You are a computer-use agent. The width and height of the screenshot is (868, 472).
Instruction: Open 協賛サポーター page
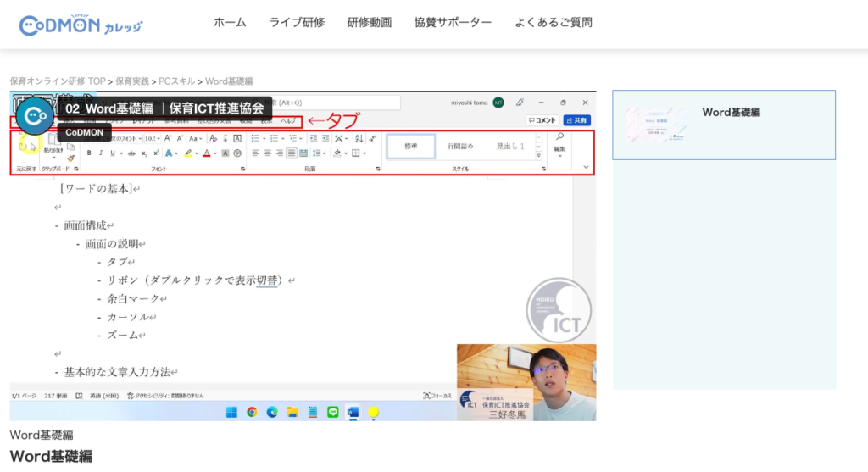pyautogui.click(x=453, y=23)
